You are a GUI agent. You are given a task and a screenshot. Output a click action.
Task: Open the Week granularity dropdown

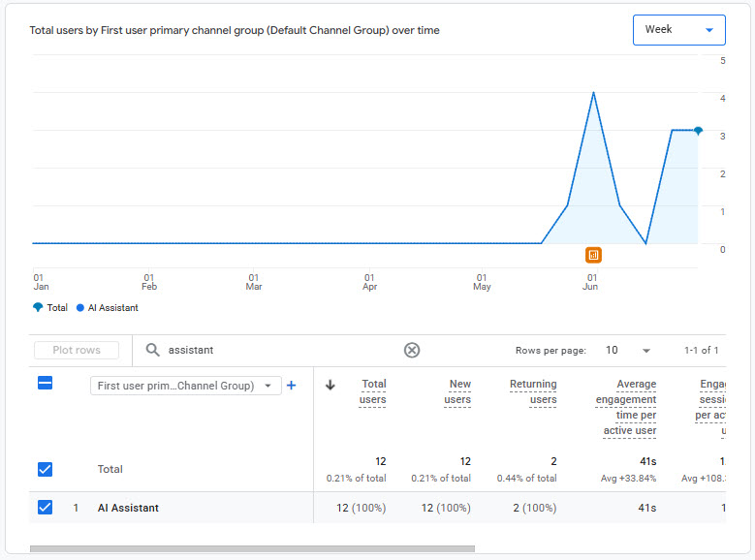click(678, 30)
